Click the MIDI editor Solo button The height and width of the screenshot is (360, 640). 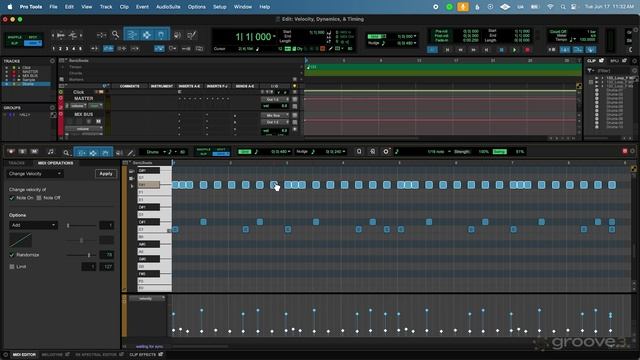point(22,152)
